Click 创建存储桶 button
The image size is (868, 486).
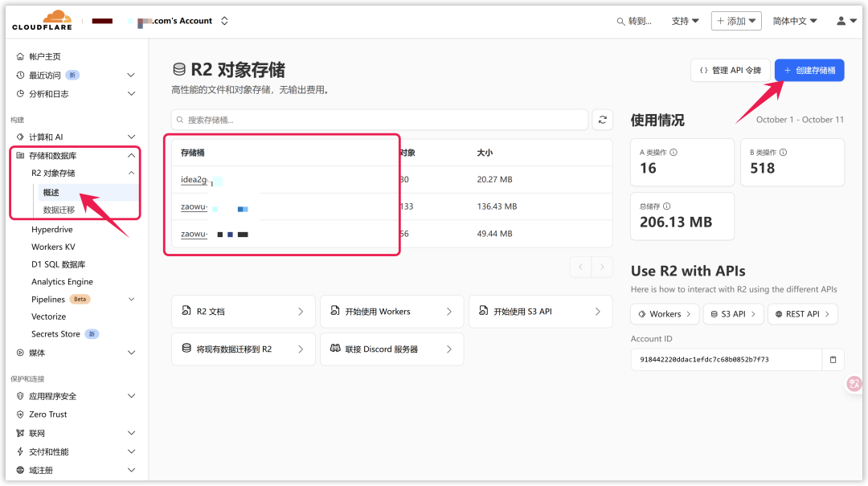[x=809, y=71]
